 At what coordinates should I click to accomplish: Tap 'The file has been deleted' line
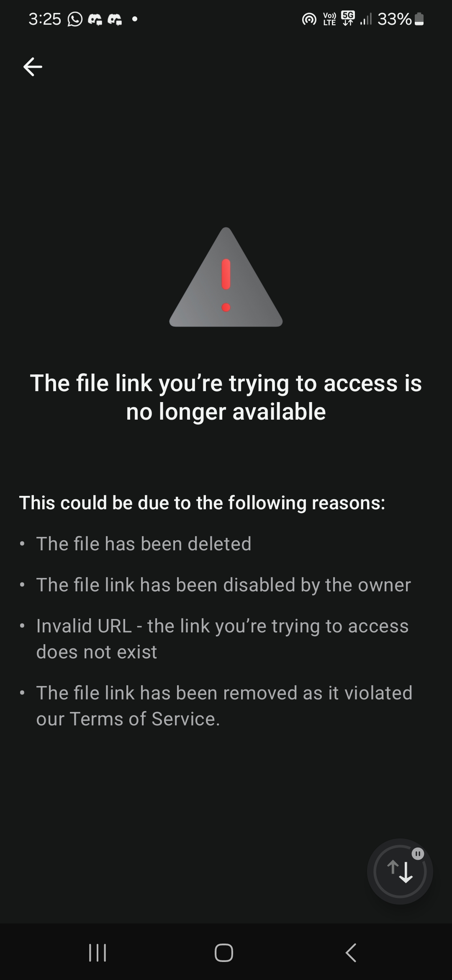tap(144, 544)
